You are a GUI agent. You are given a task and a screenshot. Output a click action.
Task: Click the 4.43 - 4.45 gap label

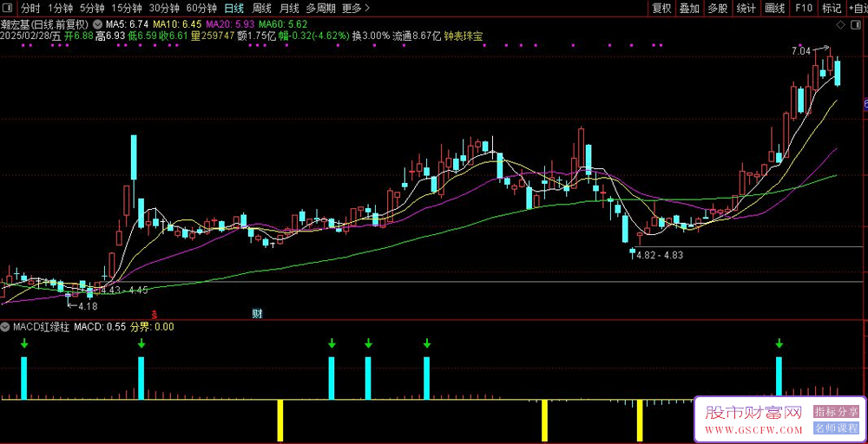[124, 290]
